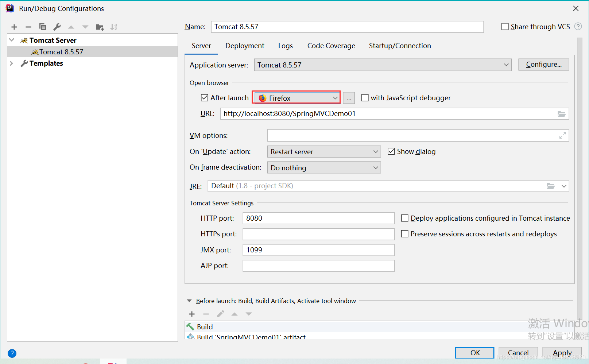589x364 pixels.
Task: Enable Deploy applications configured in Tomcat instance
Action: (405, 218)
